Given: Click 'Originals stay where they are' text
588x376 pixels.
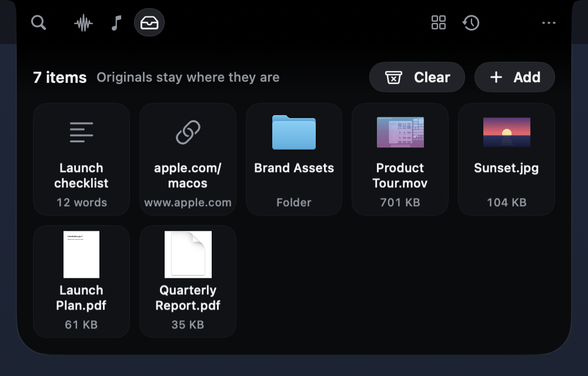Looking at the screenshot, I should point(188,78).
